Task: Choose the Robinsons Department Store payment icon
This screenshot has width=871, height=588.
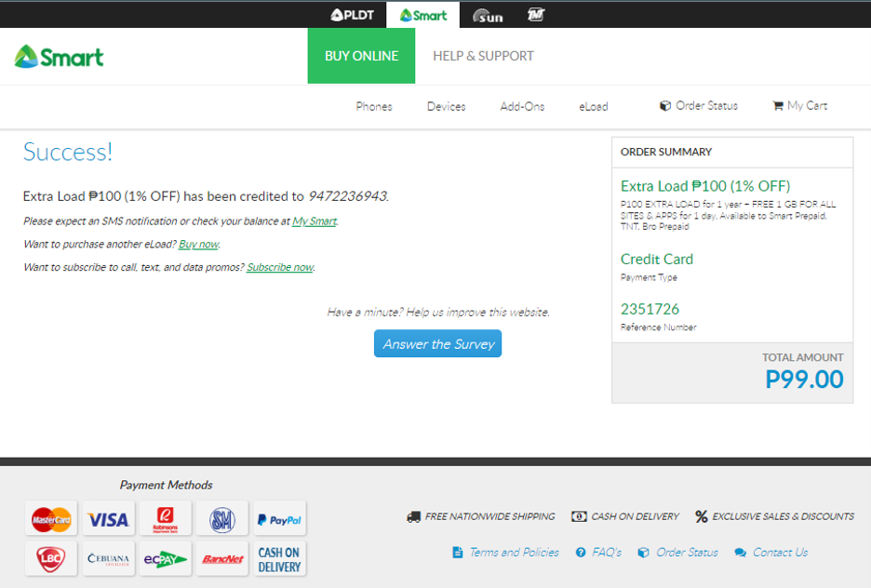Action: [166, 519]
